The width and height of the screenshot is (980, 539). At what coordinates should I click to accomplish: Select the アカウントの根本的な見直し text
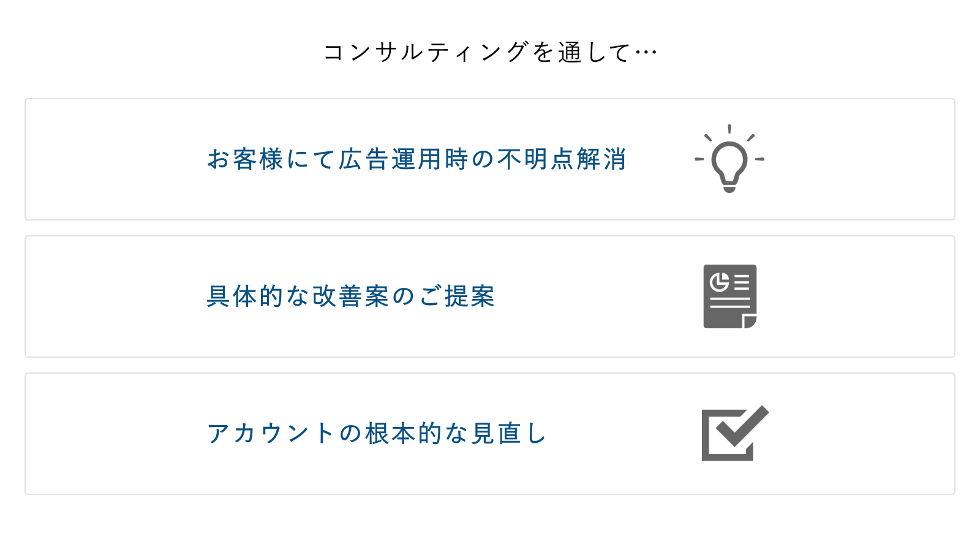coord(377,433)
